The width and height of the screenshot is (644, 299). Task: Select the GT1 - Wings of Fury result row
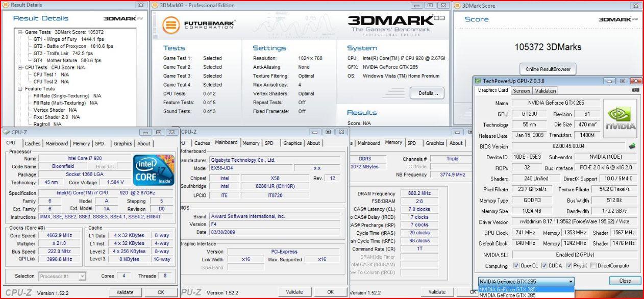68,39
